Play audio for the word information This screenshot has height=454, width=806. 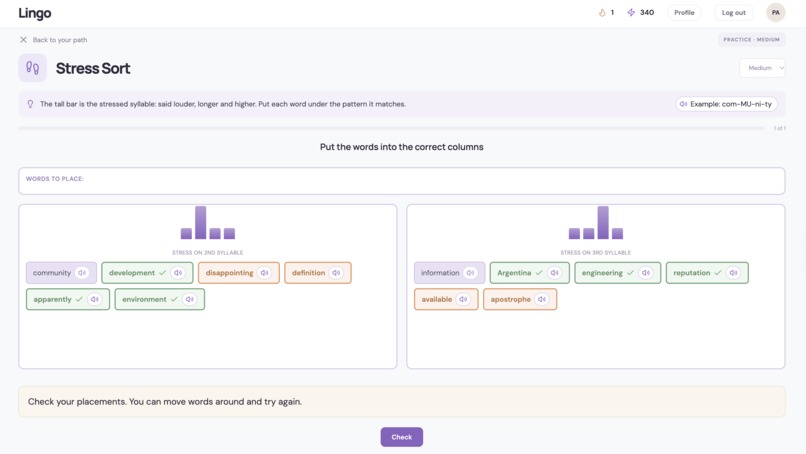point(470,273)
